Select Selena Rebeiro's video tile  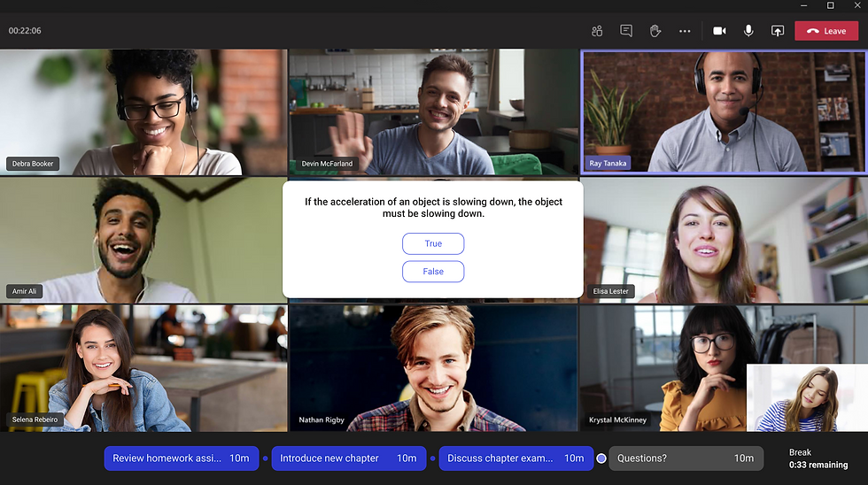[143, 368]
